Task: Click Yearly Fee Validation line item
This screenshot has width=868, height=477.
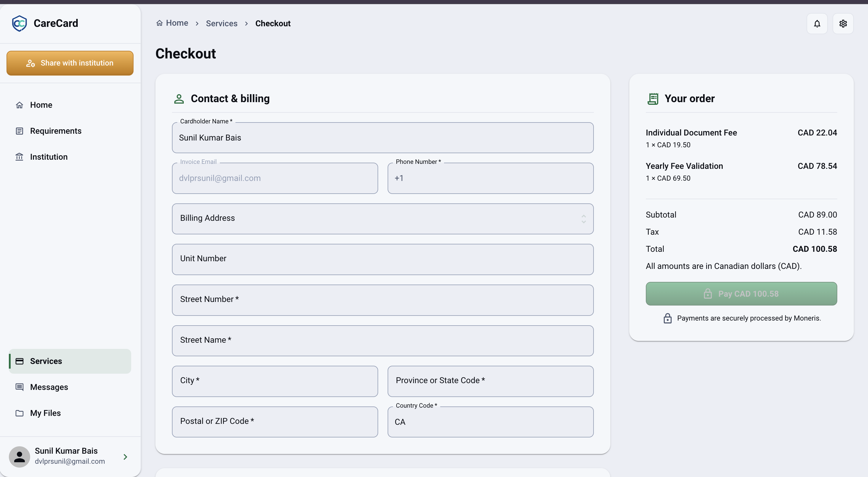Action: point(741,172)
